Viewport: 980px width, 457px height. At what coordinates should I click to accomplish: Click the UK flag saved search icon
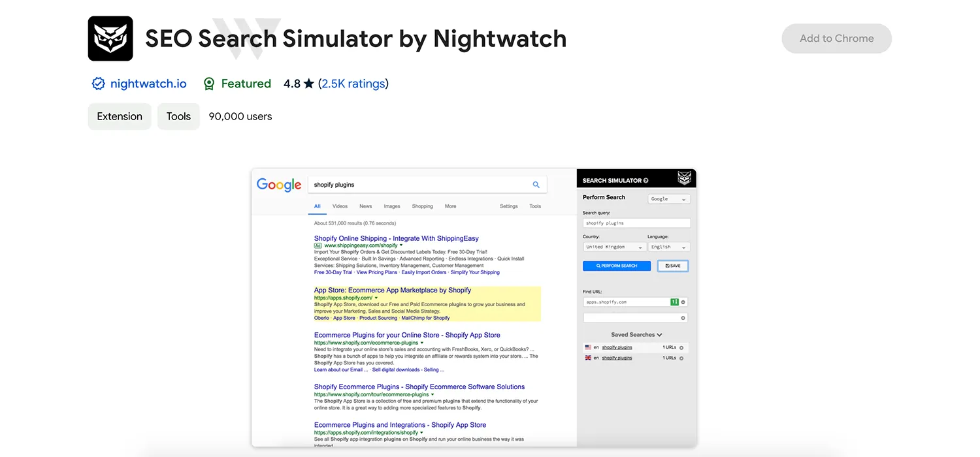point(588,358)
